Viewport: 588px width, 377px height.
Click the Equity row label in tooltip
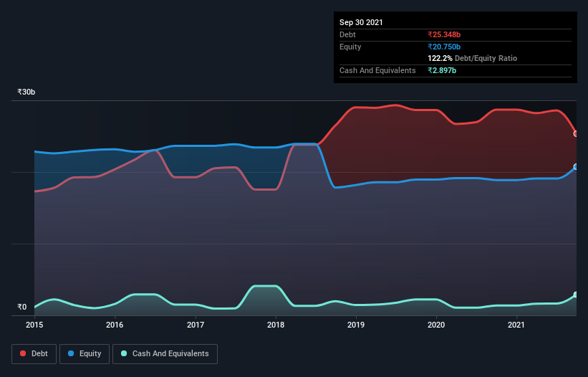(x=350, y=47)
